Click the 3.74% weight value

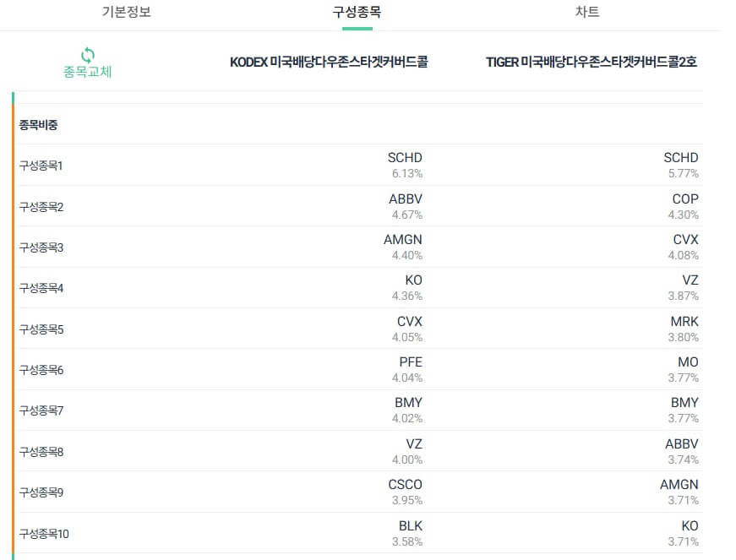[x=683, y=459]
